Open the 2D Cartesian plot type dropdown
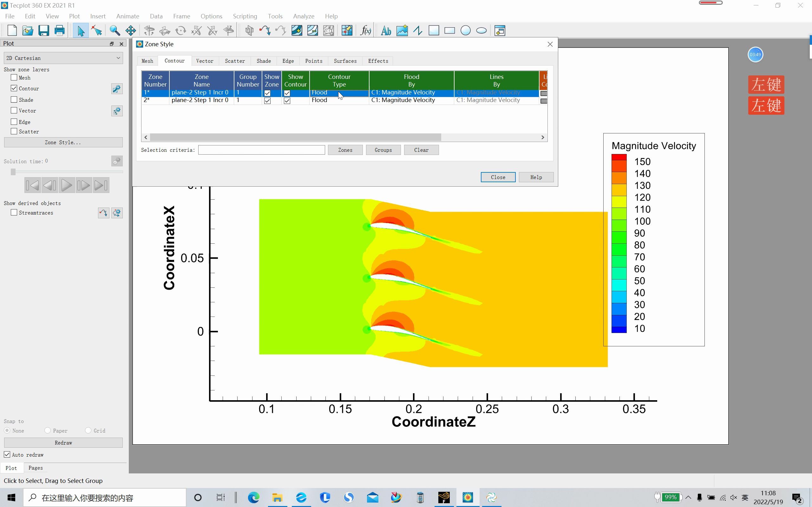Viewport: 812px width, 507px height. (63, 58)
